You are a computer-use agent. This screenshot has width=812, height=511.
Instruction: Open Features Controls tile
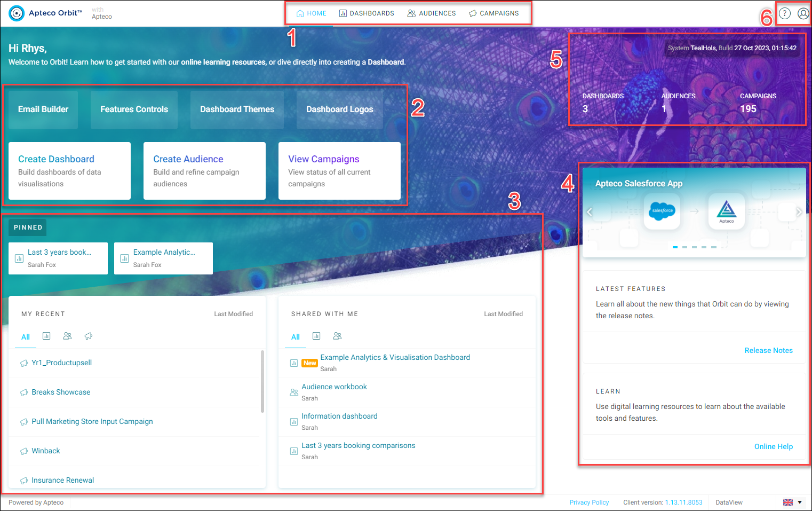pyautogui.click(x=134, y=109)
